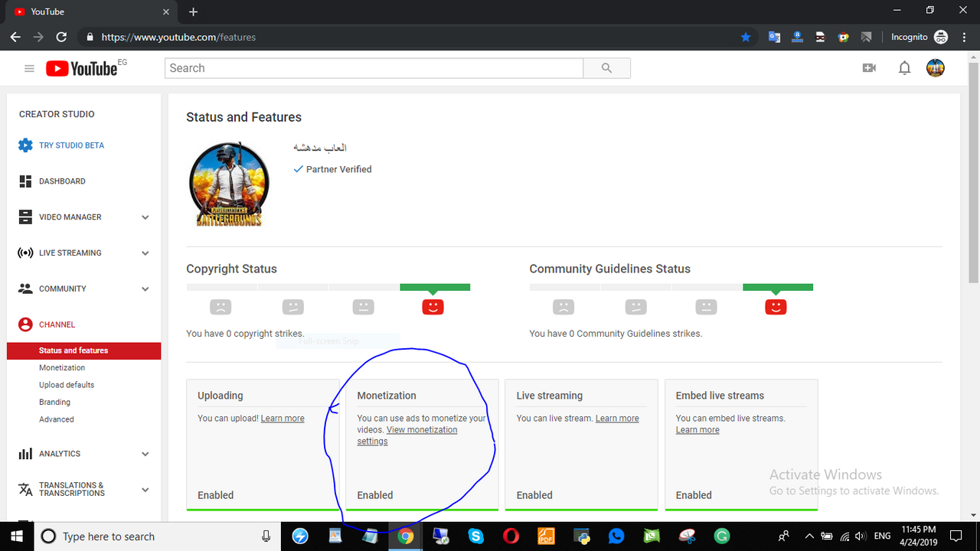Expand Translations & Transcriptions section
This screenshot has height=551, width=980.
(x=145, y=489)
